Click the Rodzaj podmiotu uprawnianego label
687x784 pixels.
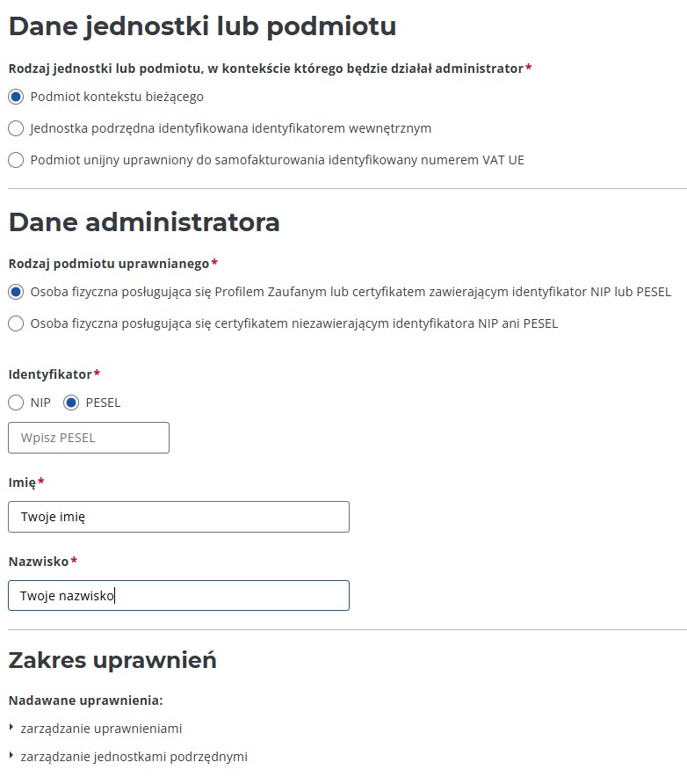109,263
